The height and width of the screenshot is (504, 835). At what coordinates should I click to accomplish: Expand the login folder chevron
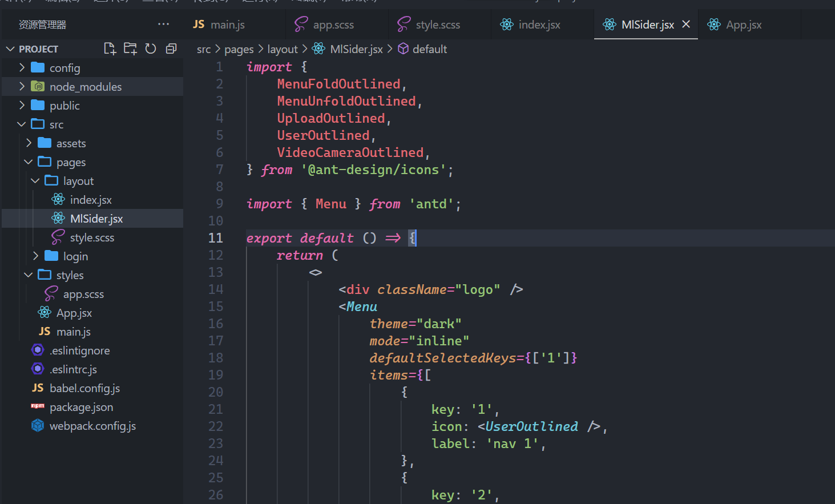(35, 256)
